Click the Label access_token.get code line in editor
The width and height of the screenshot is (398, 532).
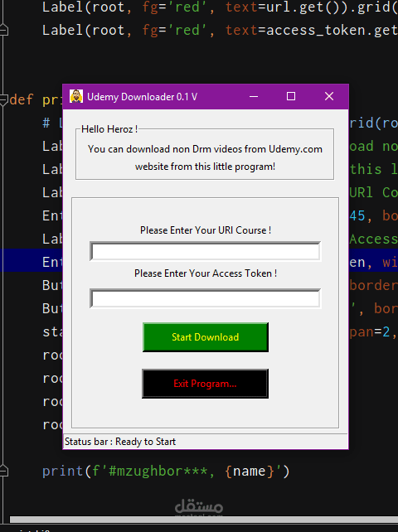[x=220, y=30]
